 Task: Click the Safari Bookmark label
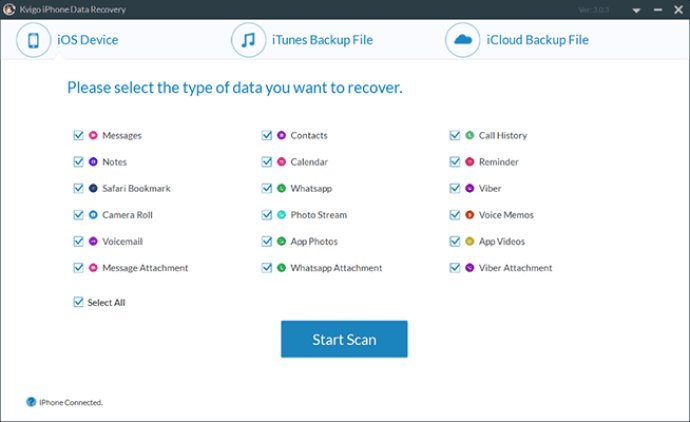tap(136, 188)
